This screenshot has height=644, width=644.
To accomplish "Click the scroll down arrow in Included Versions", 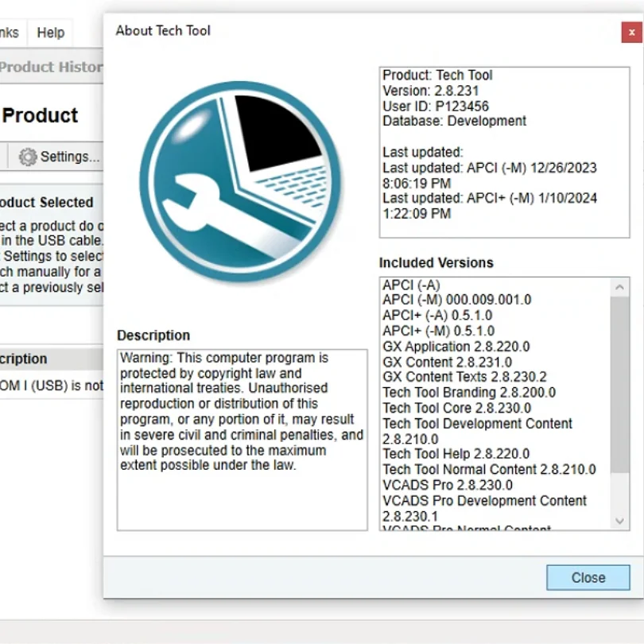I will (619, 522).
